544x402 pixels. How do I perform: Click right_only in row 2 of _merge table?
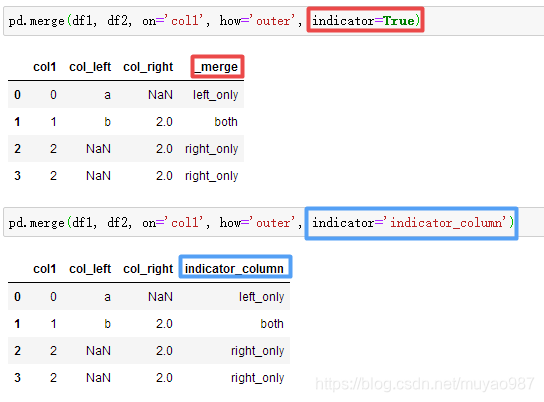pos(212,149)
